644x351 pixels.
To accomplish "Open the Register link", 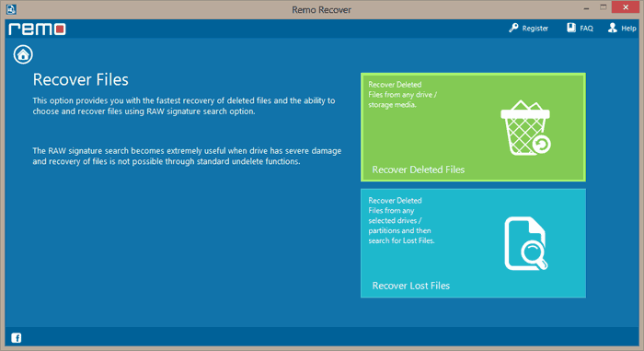I will pos(535,29).
